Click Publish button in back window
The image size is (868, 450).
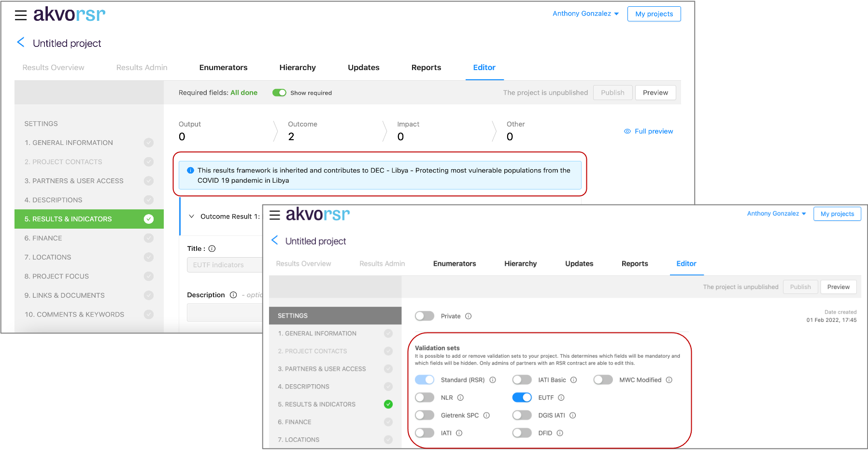point(612,92)
